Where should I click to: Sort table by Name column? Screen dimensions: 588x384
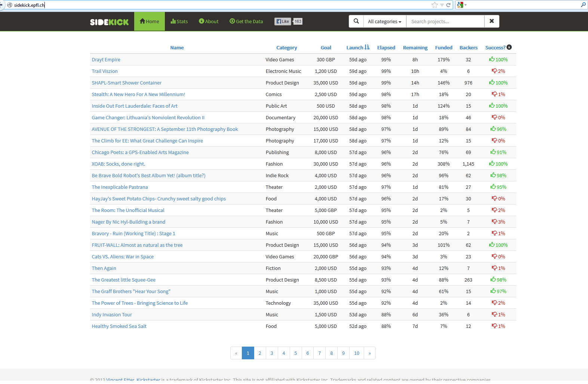click(x=177, y=47)
